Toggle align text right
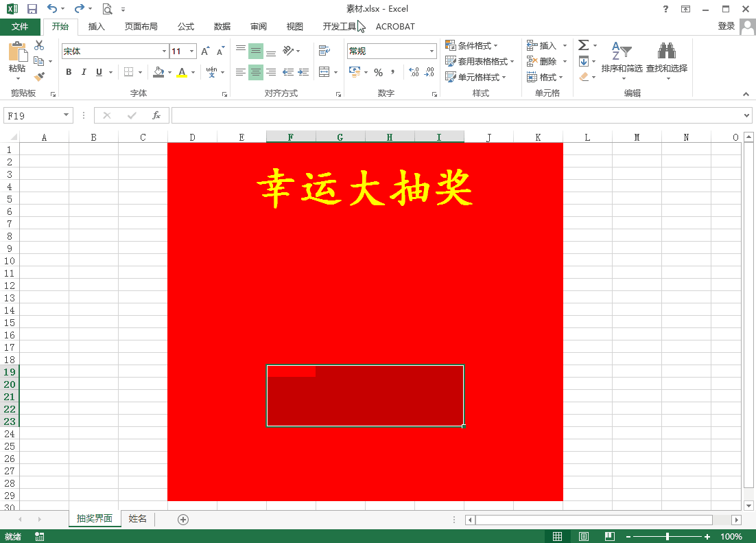The width and height of the screenshot is (756, 543). [272, 72]
